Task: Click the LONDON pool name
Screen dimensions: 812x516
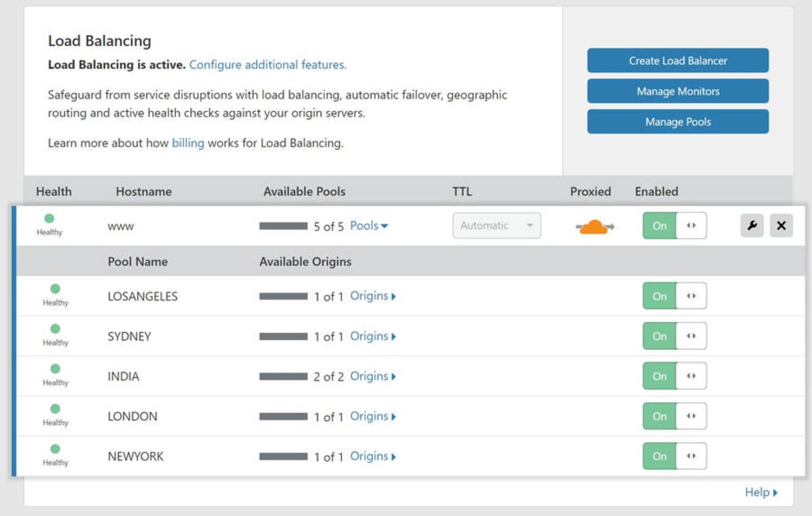Action: pyautogui.click(x=132, y=417)
